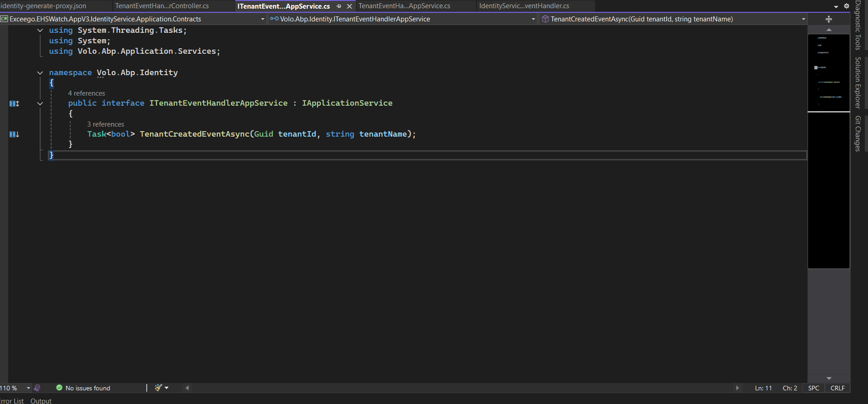Collapse the using directives region

[40, 31]
